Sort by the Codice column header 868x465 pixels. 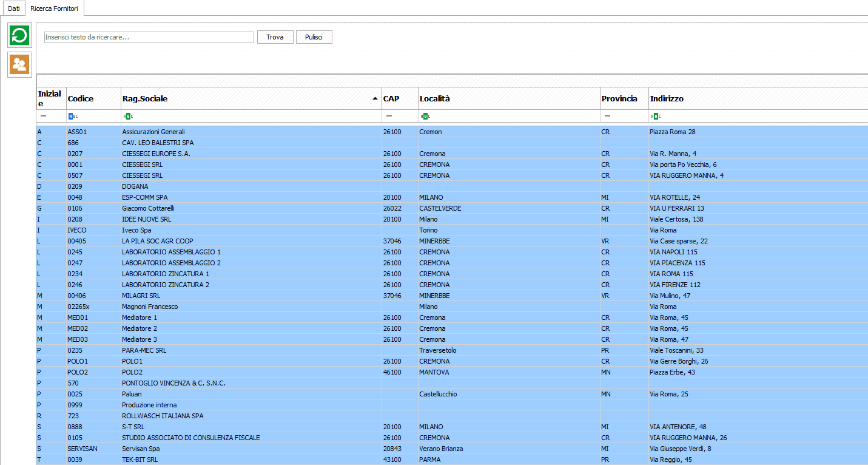93,98
